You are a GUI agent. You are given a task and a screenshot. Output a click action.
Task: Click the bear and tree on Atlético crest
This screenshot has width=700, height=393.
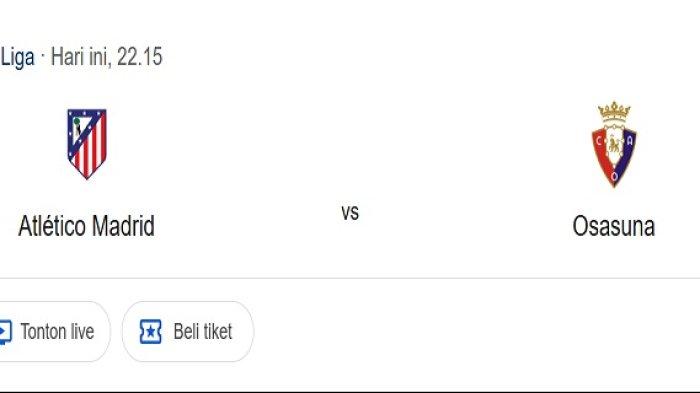(77, 127)
